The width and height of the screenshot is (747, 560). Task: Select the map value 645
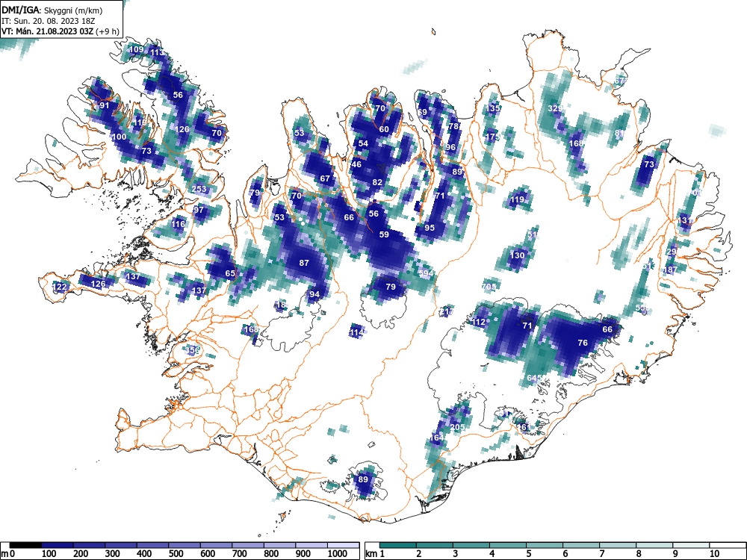coord(535,378)
